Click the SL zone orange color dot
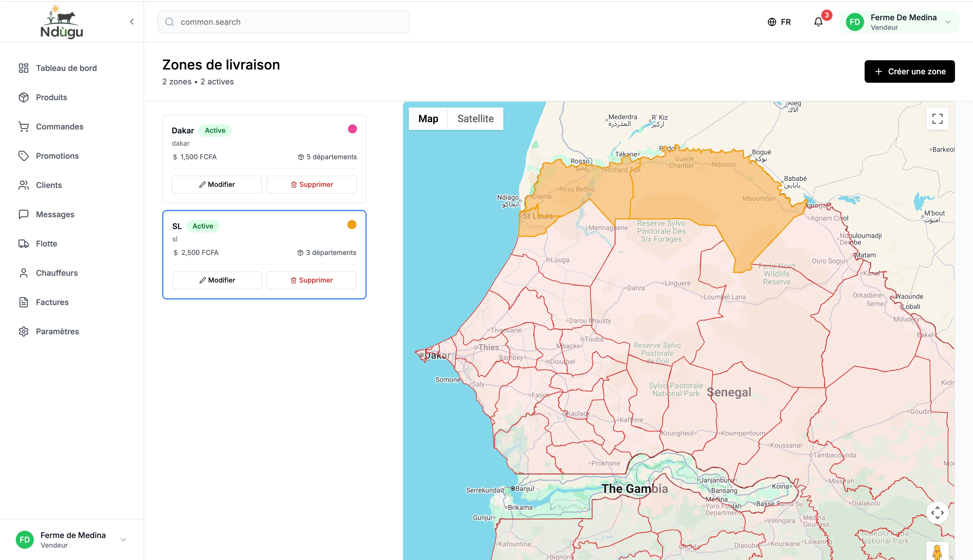This screenshot has height=560, width=973. 352,225
